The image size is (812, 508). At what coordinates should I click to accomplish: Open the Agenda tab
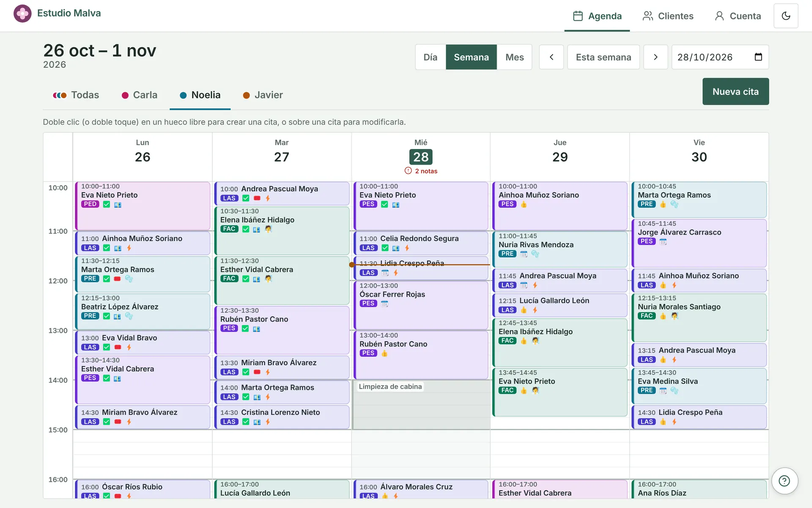pyautogui.click(x=597, y=16)
